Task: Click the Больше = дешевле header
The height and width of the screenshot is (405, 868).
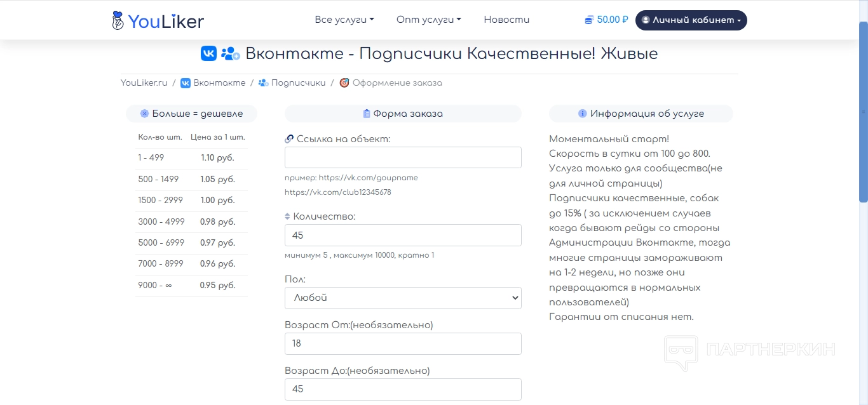Action: pyautogui.click(x=191, y=114)
